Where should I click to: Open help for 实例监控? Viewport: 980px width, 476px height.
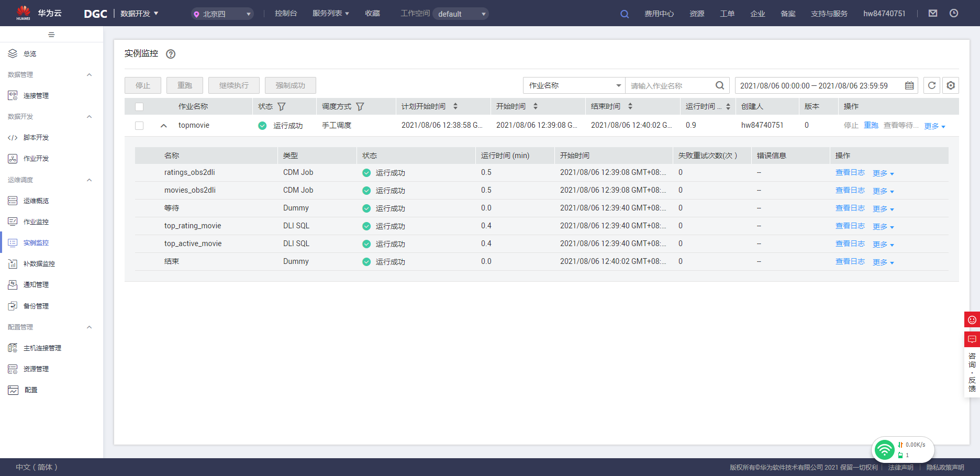point(171,54)
